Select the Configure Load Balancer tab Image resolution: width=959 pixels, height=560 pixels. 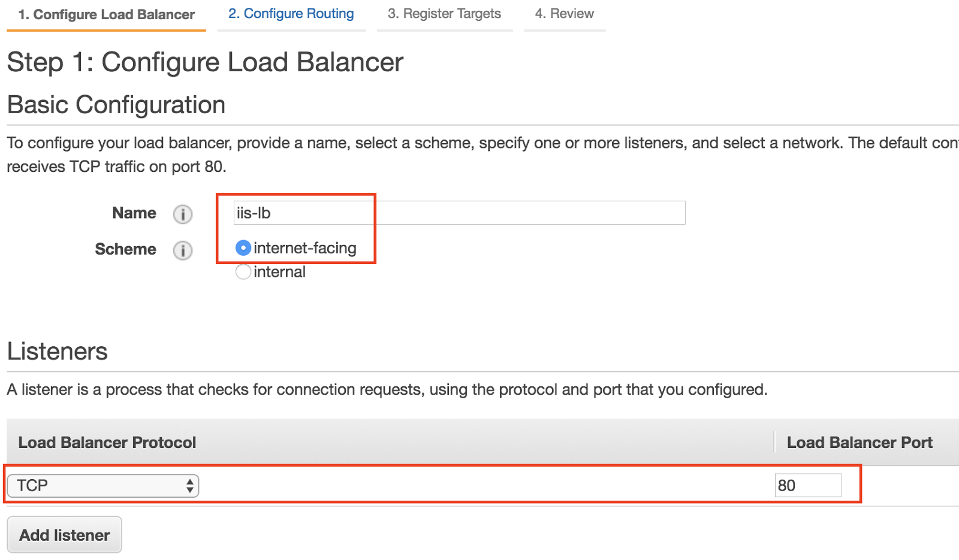[106, 14]
